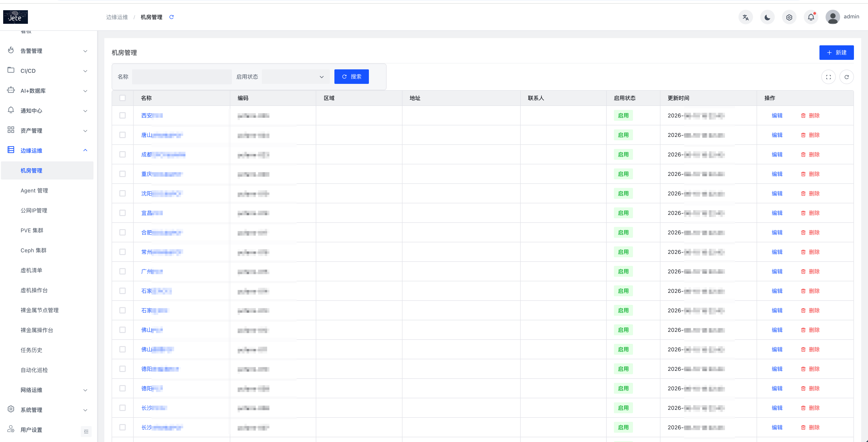Delete the 重庆 row

[810, 174]
